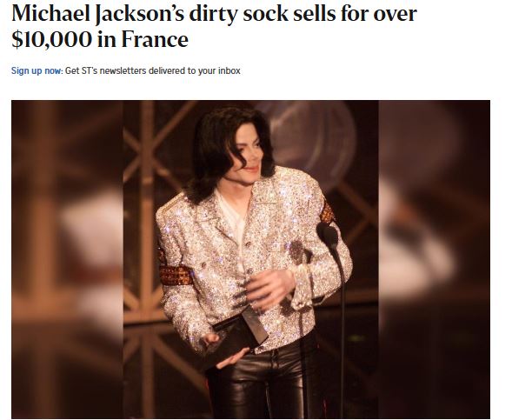The height and width of the screenshot is (420, 512).
Task: Select the '$10,000 in France' headline line
Action: tap(100, 39)
